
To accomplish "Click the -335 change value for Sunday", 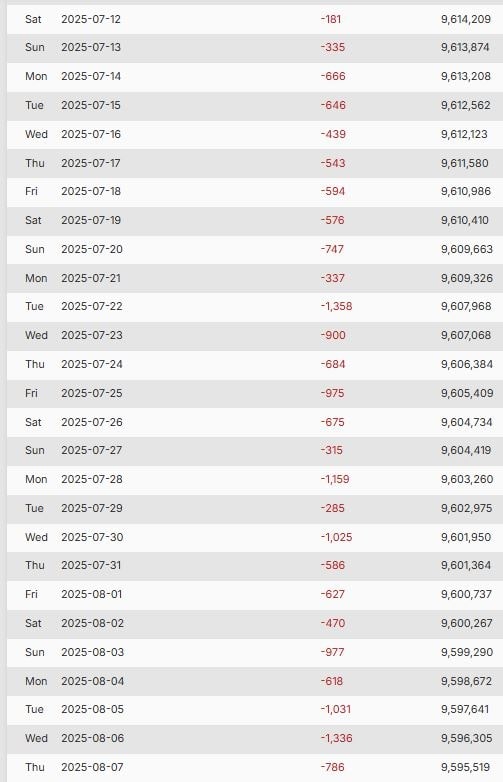I will coord(333,47).
